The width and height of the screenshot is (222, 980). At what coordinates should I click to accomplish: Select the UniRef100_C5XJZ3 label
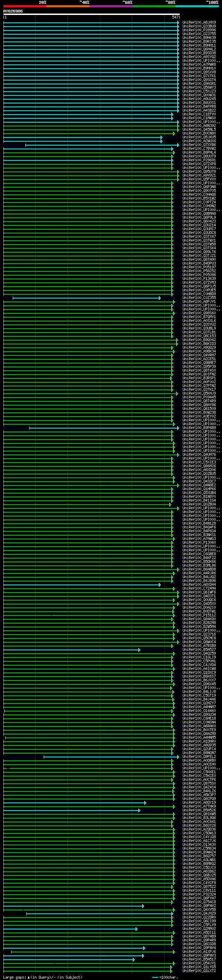(x=199, y=91)
